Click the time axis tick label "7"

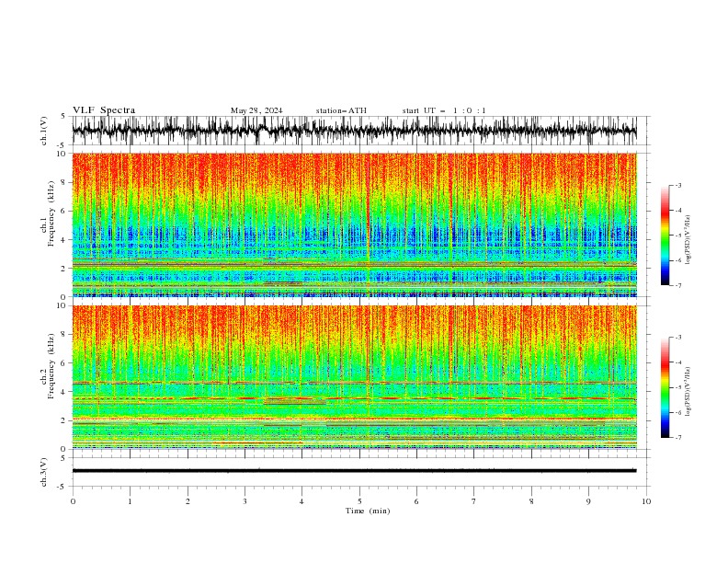point(474,501)
